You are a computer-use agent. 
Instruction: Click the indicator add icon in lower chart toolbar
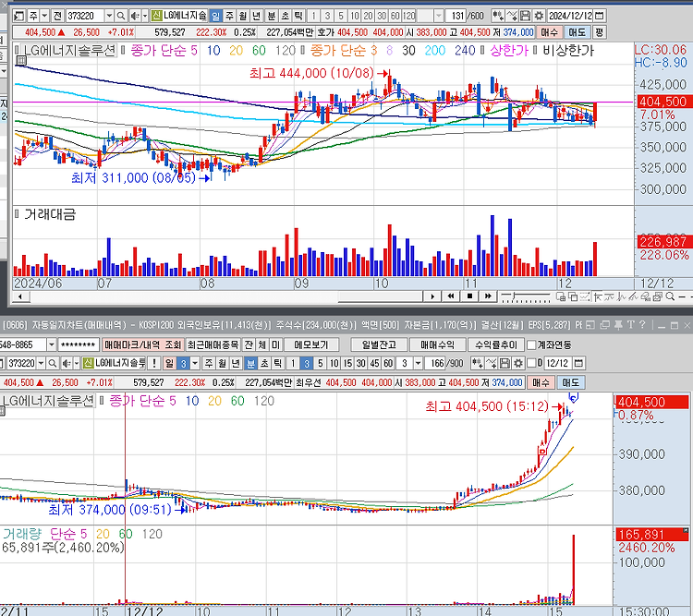tap(478, 363)
